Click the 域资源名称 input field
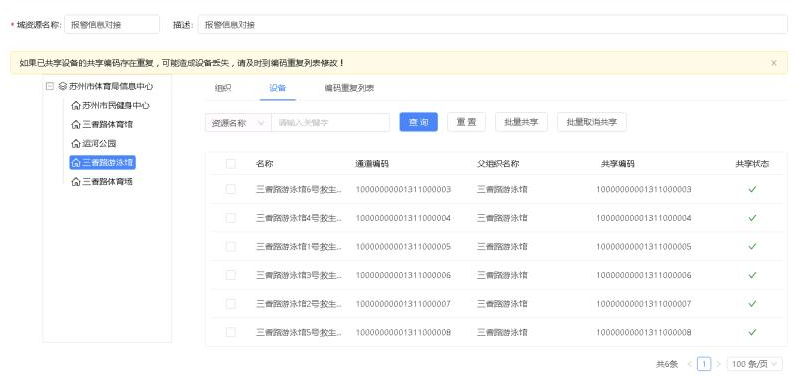 pyautogui.click(x=112, y=24)
